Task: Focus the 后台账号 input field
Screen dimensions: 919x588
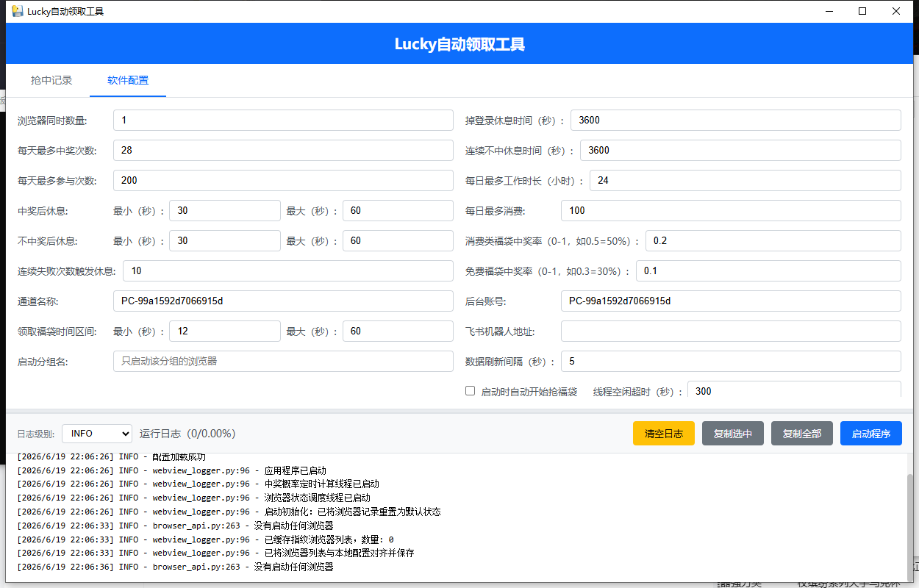Action: (731, 301)
